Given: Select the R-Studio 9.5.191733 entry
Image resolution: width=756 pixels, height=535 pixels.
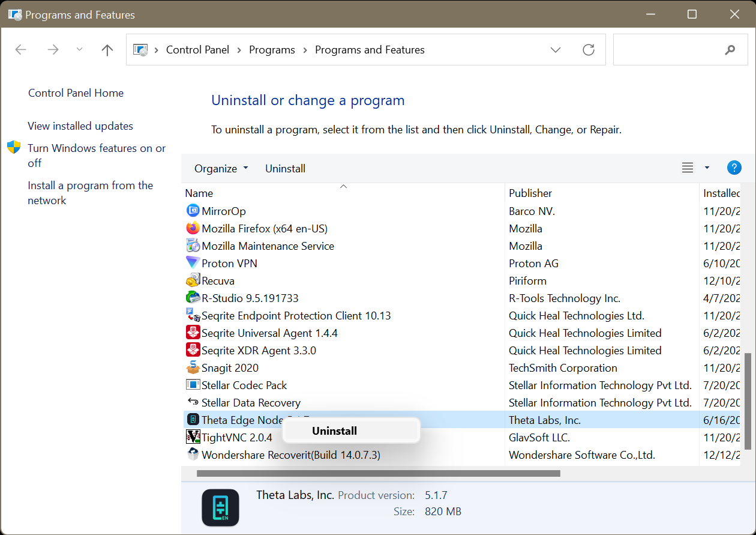Looking at the screenshot, I should 250,298.
